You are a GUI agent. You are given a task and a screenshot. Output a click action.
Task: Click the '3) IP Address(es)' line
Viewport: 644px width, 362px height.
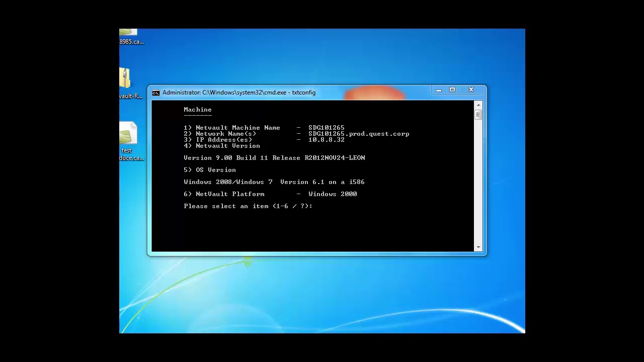coord(264,140)
